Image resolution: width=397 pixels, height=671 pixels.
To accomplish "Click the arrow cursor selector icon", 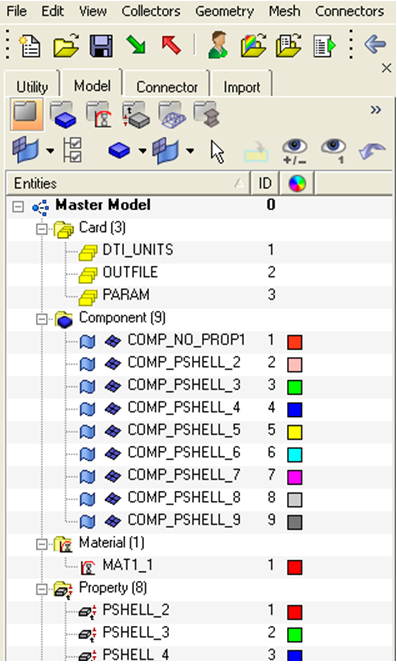I will click(217, 152).
